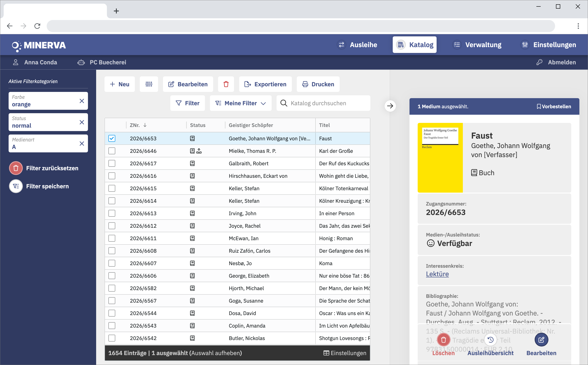Click the red Löschen icon in detail panel
588x365 pixels.
click(x=443, y=340)
